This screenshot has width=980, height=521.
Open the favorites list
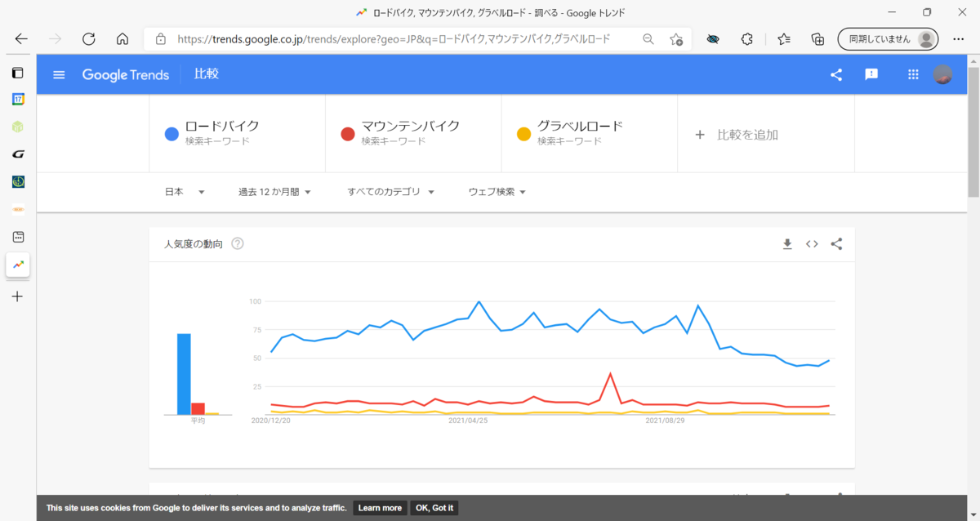[784, 38]
